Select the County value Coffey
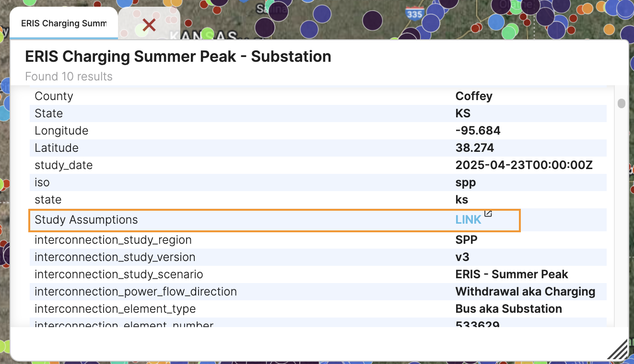Viewport: 634px width, 364px height. pos(474,96)
